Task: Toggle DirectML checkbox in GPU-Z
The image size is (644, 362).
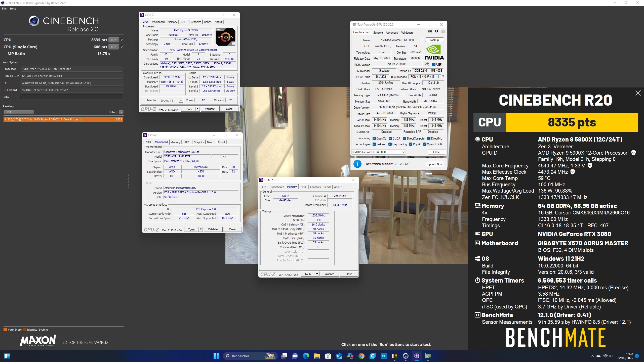Action: coord(429,139)
